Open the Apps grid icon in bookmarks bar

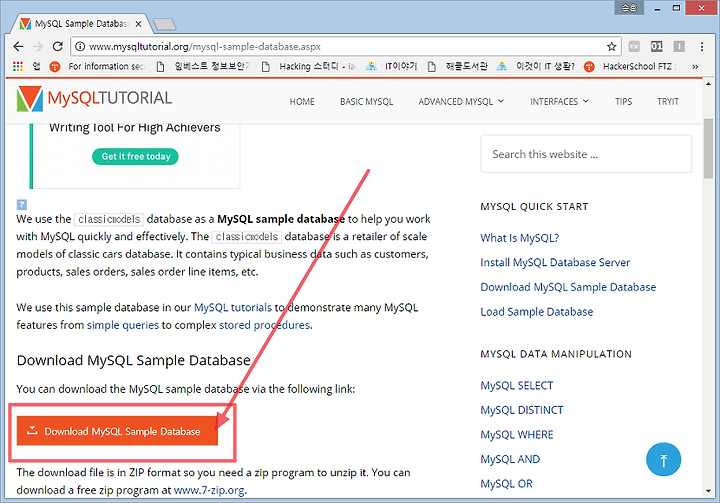point(18,67)
